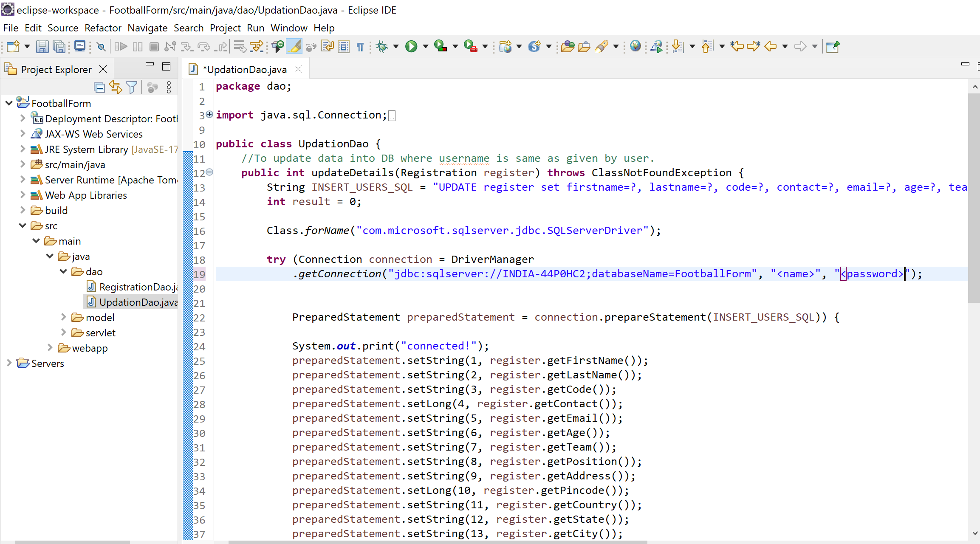980x544 pixels.
Task: Collapse All items in Project Explorer
Action: [99, 87]
